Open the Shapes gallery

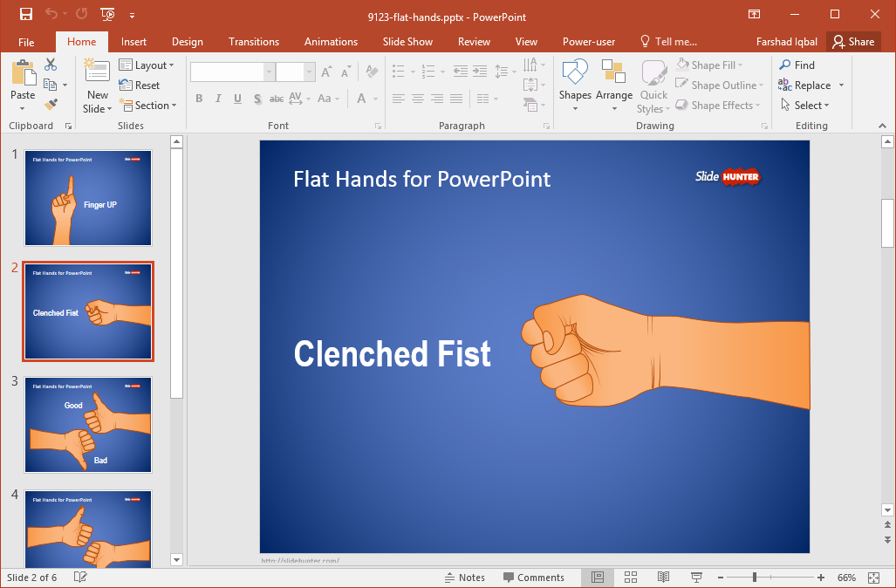point(575,85)
